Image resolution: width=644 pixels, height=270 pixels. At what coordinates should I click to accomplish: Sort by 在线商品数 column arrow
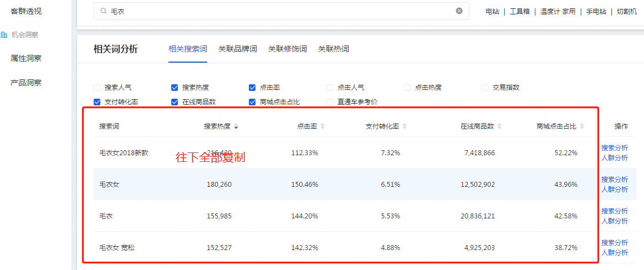[499, 126]
